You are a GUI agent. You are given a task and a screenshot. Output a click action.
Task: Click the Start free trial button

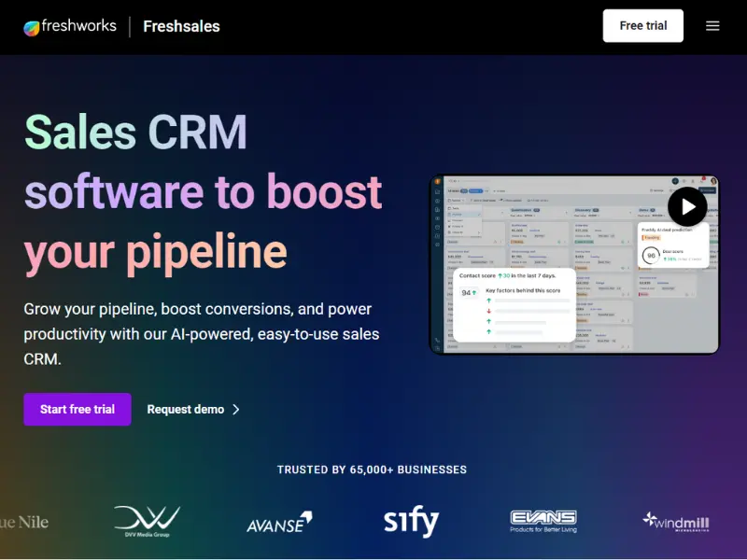[x=78, y=409]
